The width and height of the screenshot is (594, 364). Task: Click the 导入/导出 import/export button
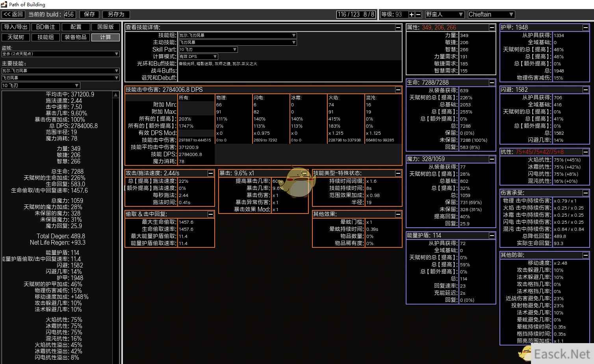(16, 27)
